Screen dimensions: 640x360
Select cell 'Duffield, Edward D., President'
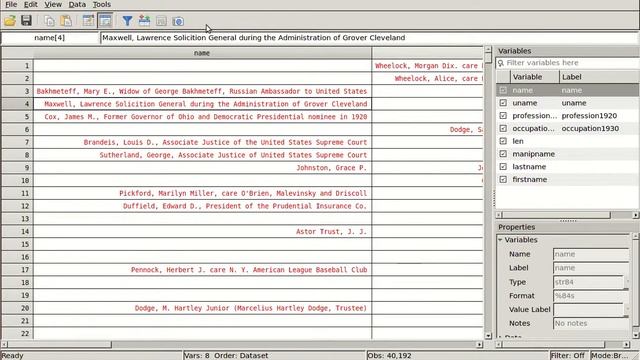pyautogui.click(x=202, y=206)
